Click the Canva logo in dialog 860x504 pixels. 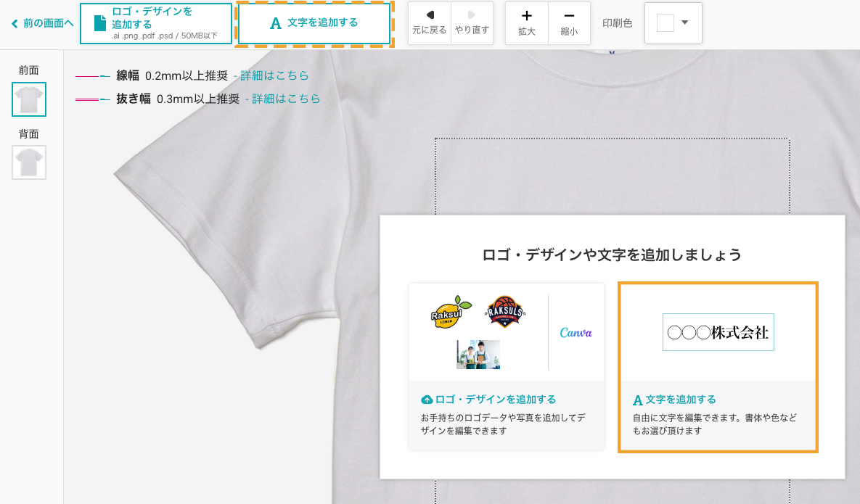click(x=576, y=333)
